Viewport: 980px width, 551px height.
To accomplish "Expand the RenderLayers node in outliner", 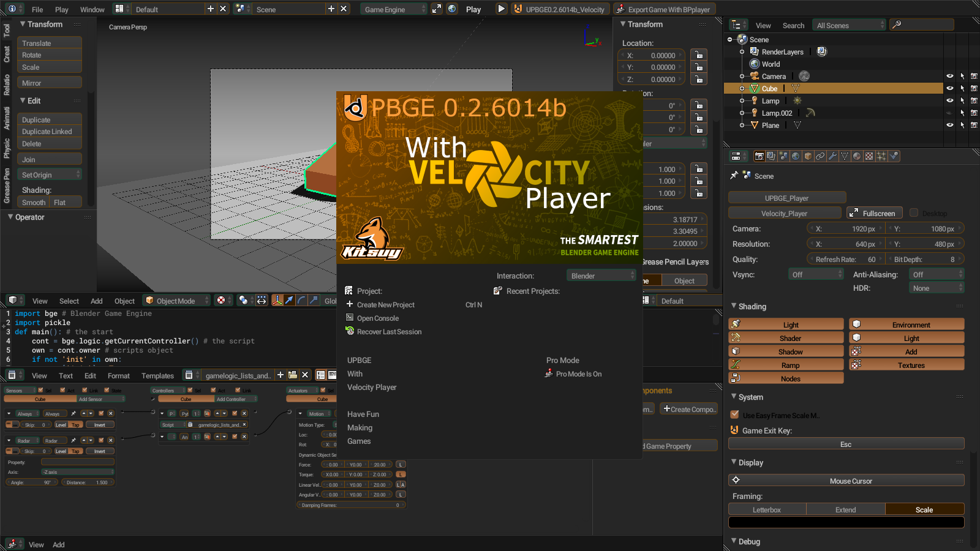I will (742, 51).
